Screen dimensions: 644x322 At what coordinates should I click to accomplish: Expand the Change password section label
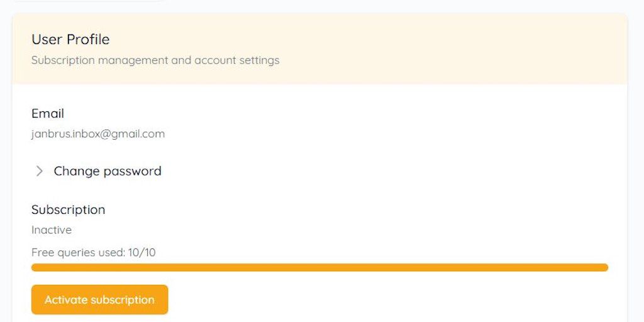click(108, 171)
